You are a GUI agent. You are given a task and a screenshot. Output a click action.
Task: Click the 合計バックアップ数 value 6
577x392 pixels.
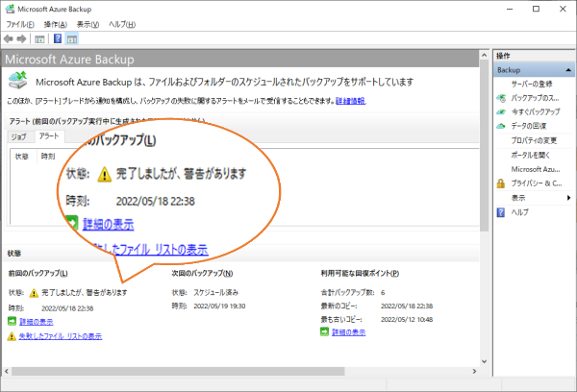[x=383, y=293]
